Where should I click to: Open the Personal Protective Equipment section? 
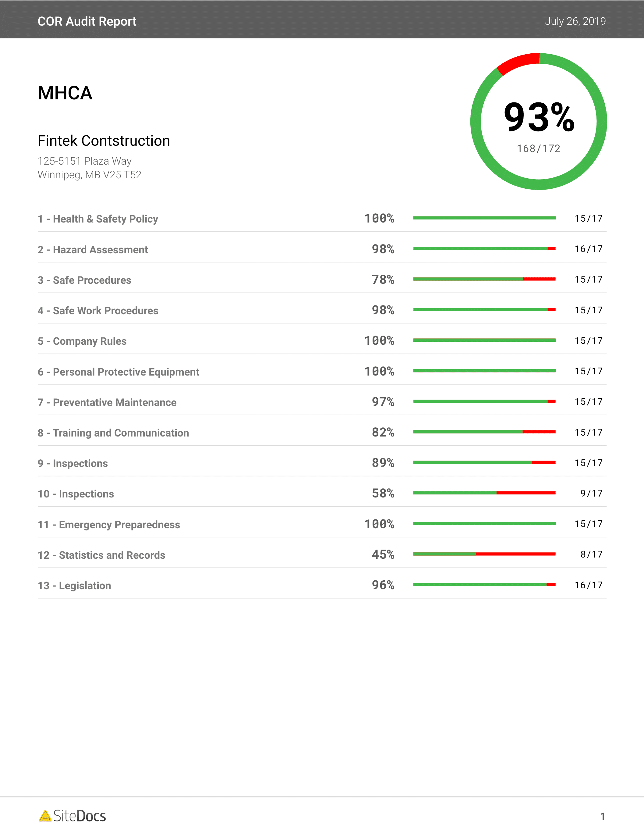click(x=118, y=372)
